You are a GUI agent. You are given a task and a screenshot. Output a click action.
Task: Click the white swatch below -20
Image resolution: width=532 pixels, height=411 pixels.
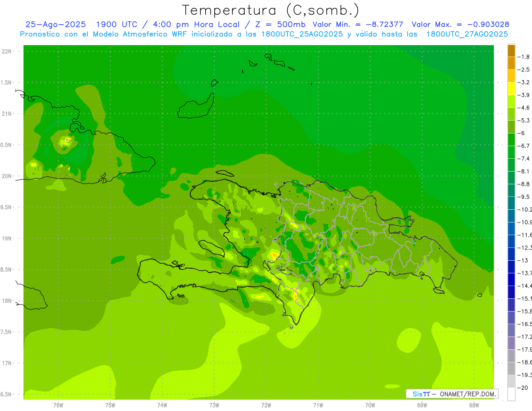(511, 394)
